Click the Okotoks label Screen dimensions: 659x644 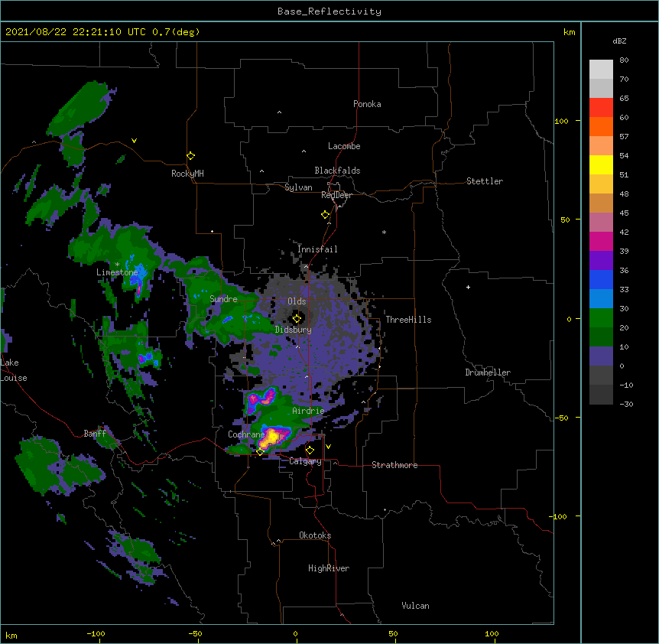315,535
